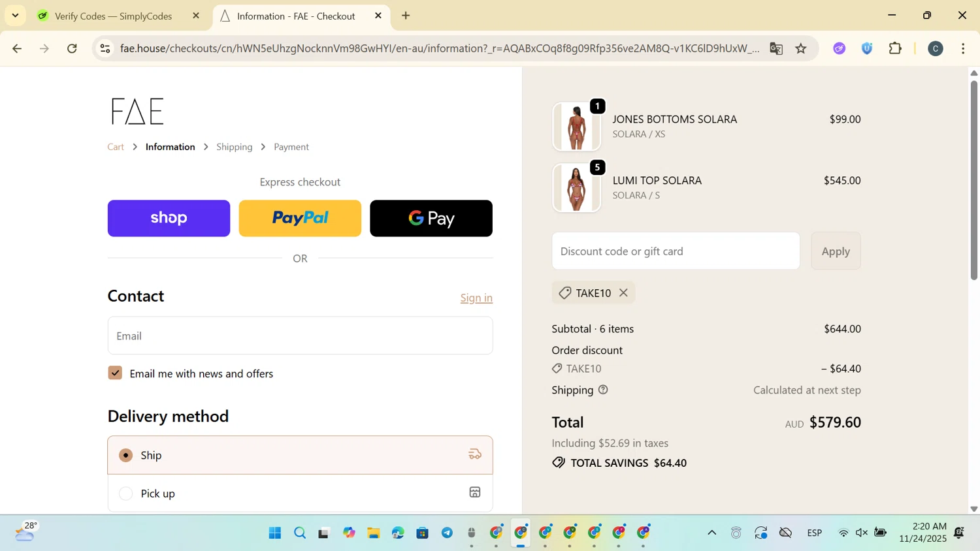View site information icon in address bar

(x=105, y=48)
